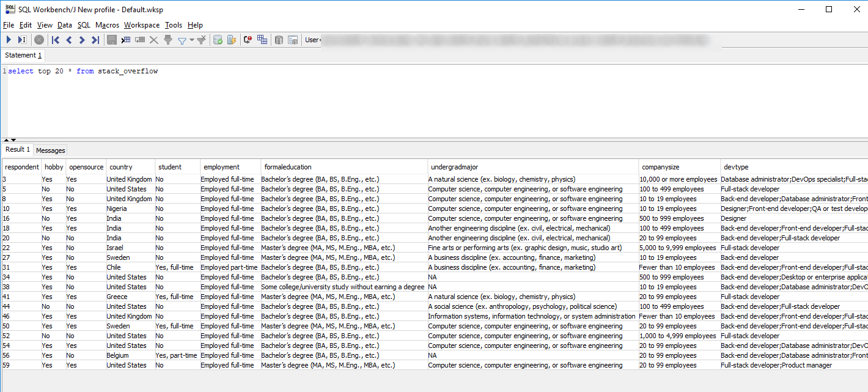Screen dimensions: 868x392
Task: Click the devtype column header
Action: click(794, 167)
